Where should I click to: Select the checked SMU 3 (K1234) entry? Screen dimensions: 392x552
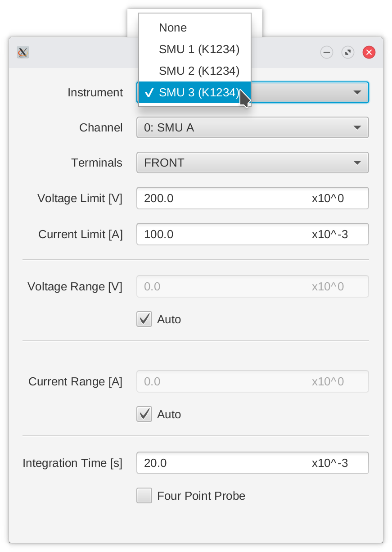click(x=199, y=92)
